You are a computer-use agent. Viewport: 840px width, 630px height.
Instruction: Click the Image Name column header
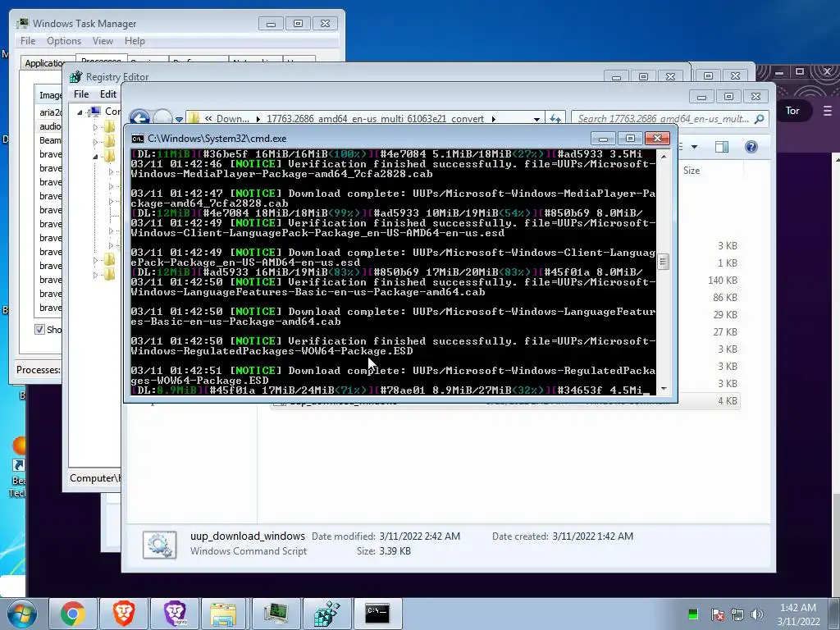point(50,95)
